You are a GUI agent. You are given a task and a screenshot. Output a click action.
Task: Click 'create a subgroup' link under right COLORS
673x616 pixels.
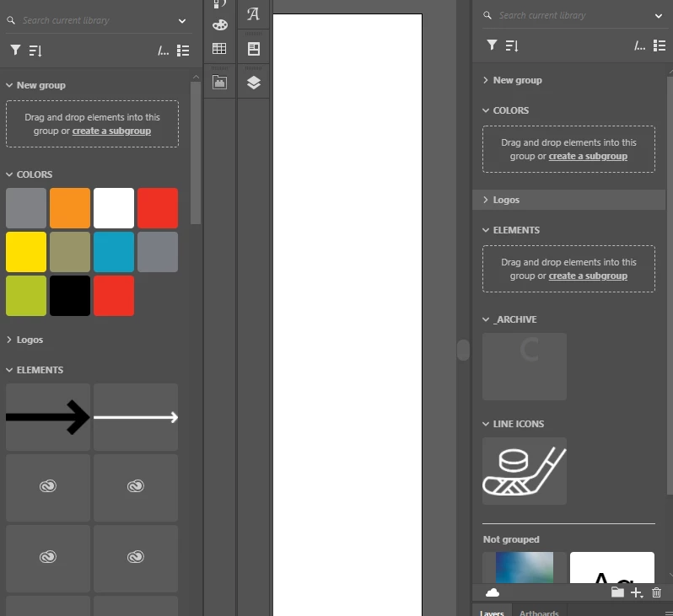pyautogui.click(x=588, y=156)
